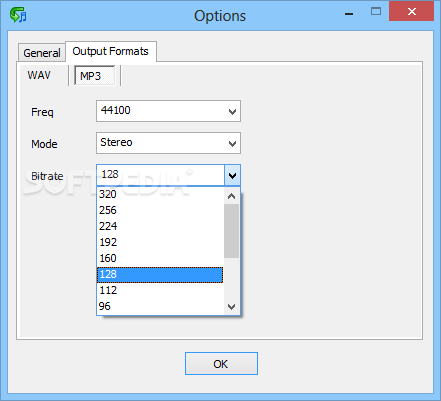Select the Output Formats tab
This screenshot has width=441, height=401.
(111, 51)
